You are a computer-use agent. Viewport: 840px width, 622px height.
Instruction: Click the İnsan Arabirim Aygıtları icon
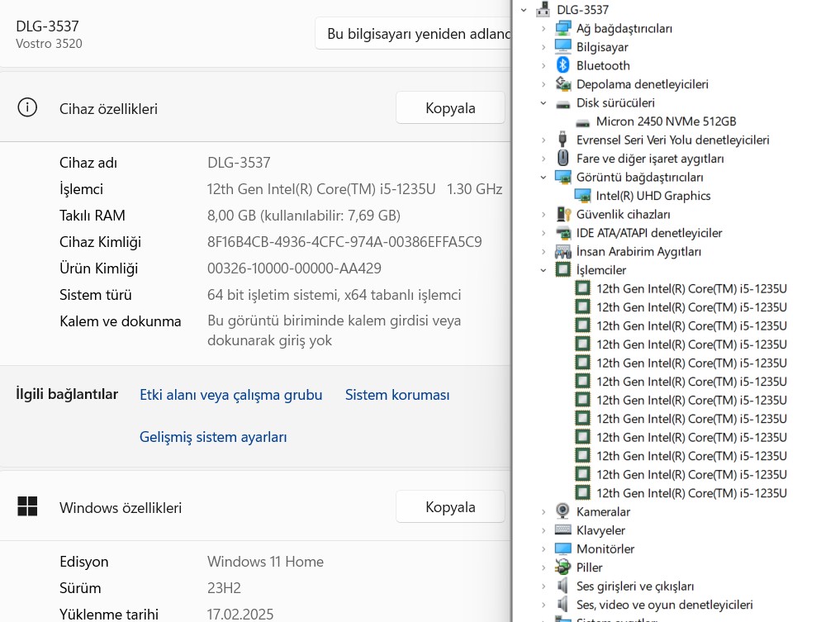[x=563, y=251]
